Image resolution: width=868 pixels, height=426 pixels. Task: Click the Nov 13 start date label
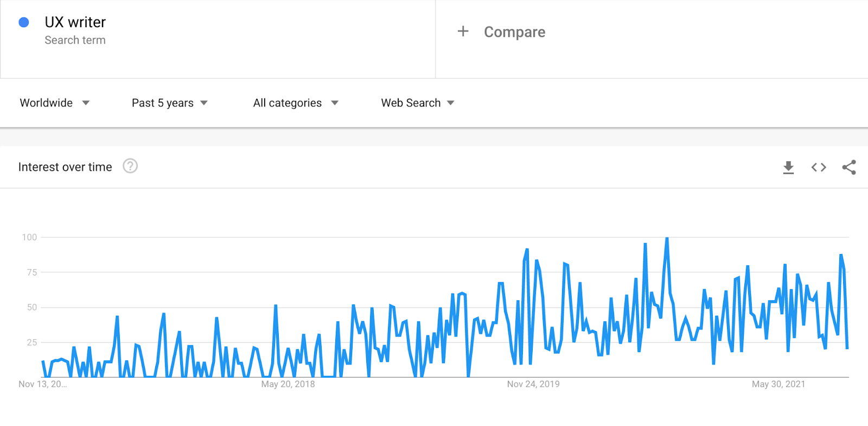tap(42, 384)
